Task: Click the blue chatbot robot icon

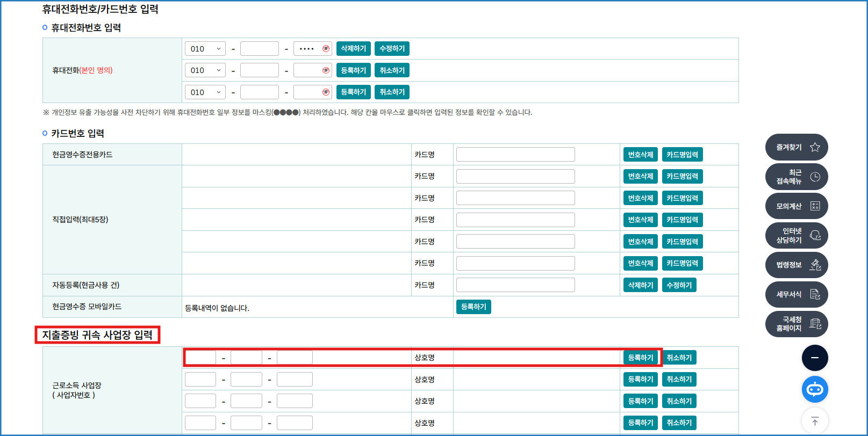Action: coord(815,389)
